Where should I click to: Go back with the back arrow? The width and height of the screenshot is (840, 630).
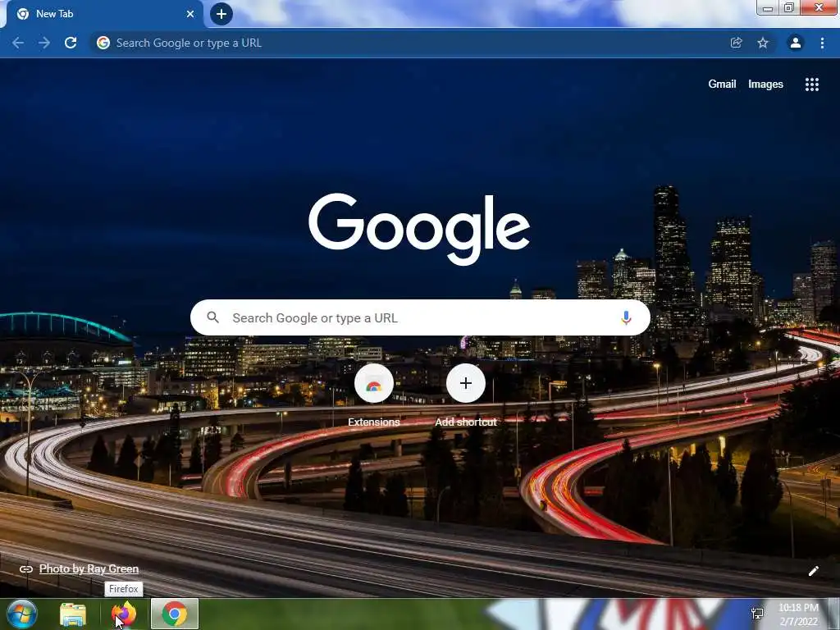click(x=18, y=43)
